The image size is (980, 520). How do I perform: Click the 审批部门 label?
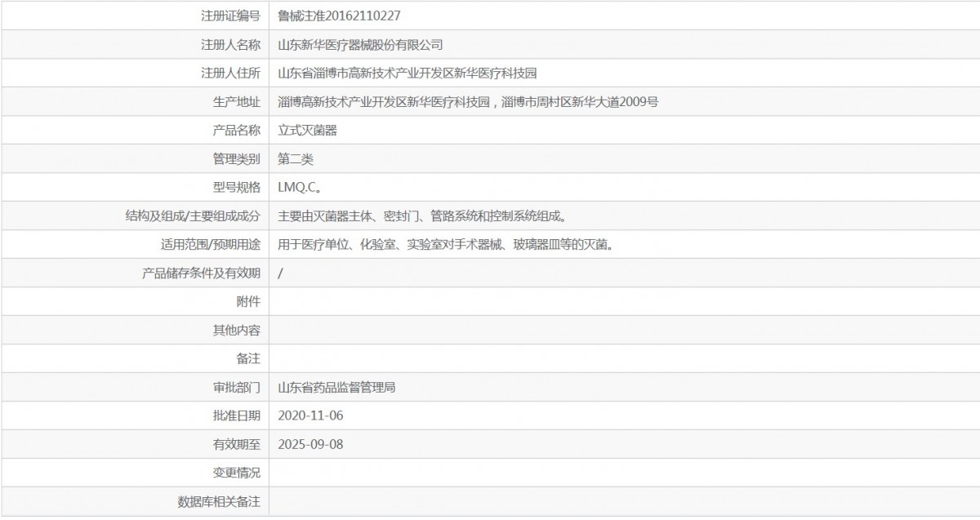click(236, 387)
